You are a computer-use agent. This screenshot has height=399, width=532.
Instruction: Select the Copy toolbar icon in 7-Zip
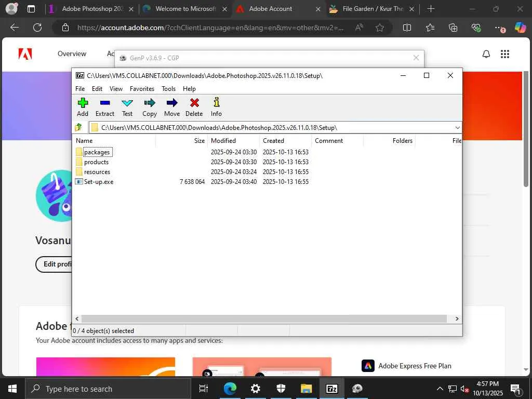click(150, 107)
